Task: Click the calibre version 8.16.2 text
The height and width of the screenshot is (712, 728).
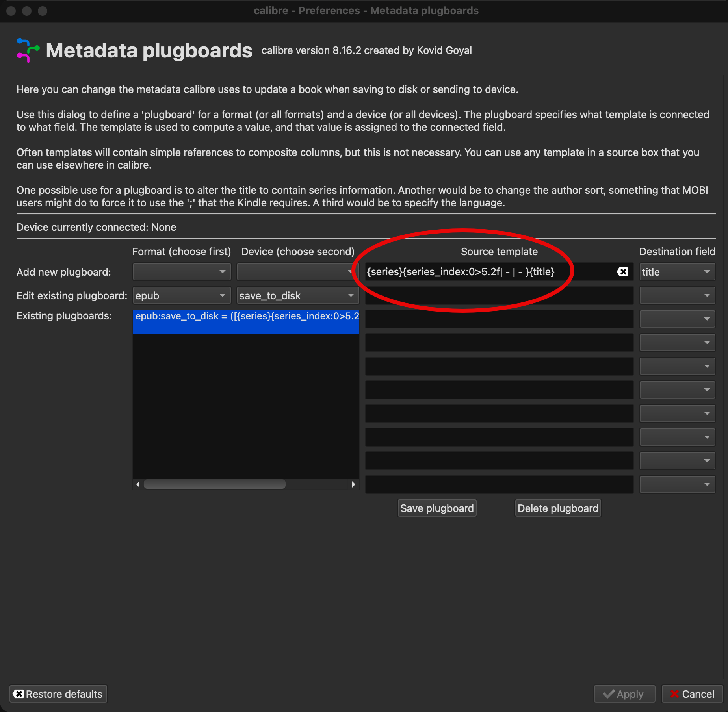Action: (366, 50)
